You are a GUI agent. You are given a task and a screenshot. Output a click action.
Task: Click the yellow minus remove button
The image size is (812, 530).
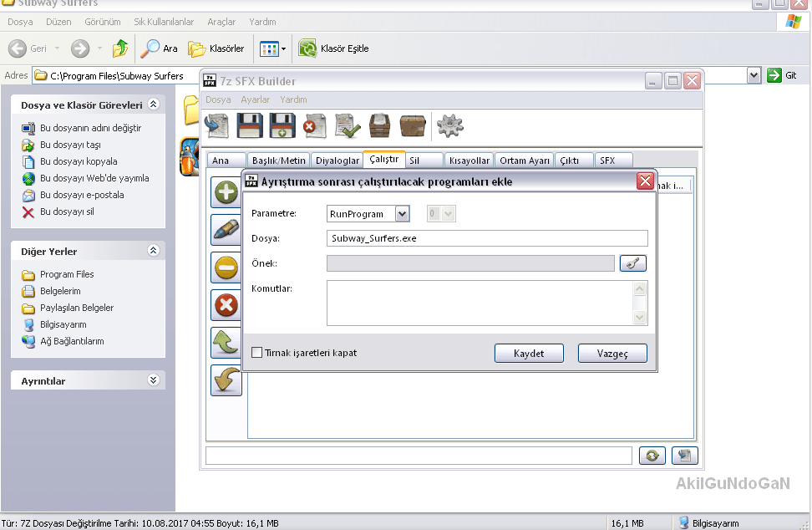[x=226, y=268]
